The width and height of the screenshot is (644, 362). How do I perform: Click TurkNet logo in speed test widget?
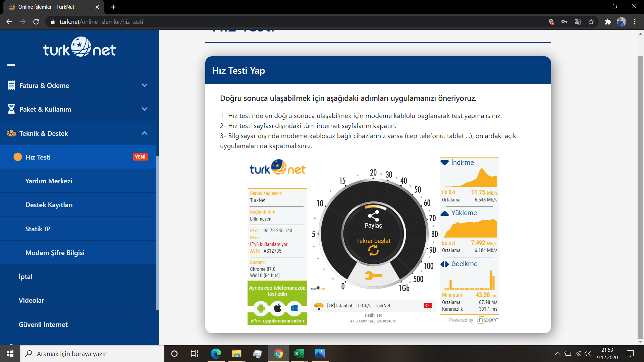click(x=277, y=167)
